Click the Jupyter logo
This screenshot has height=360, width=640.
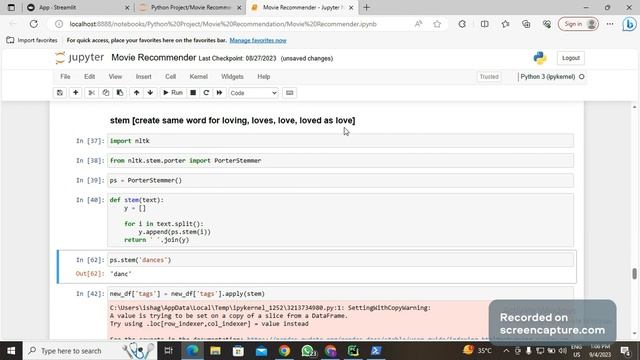tap(80, 58)
